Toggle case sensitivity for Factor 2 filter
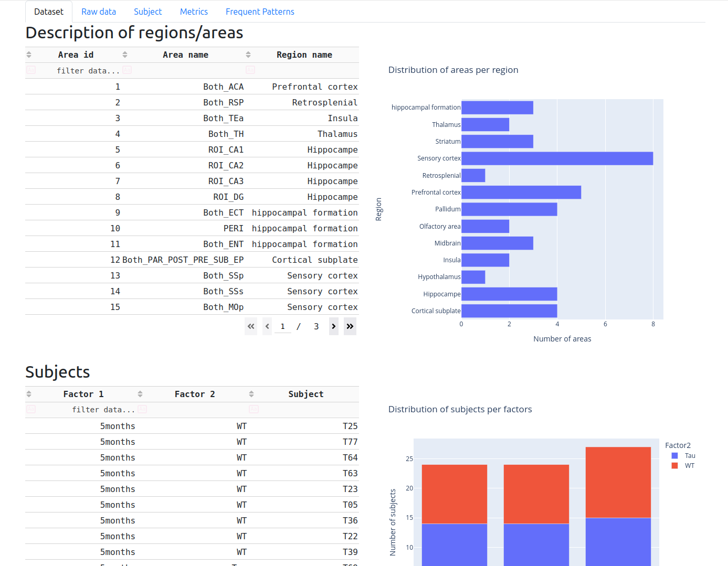Screen dimensions: 728x566 point(142,409)
